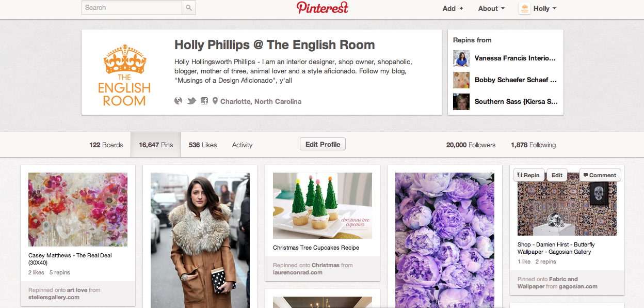Expand the Add menu
This screenshot has width=644, height=308.
(x=453, y=8)
